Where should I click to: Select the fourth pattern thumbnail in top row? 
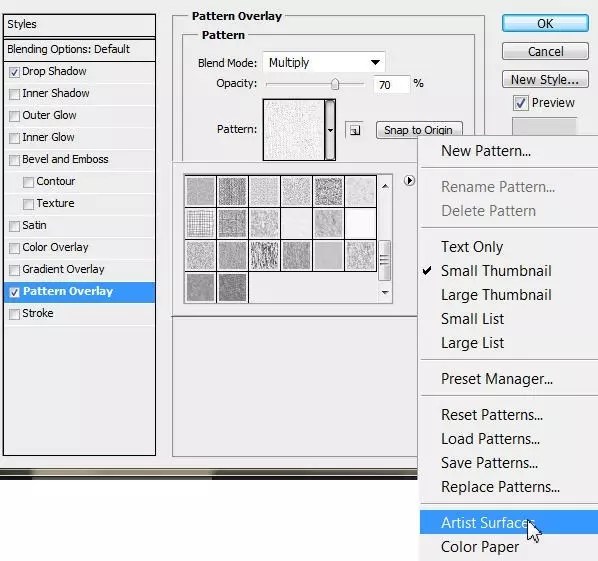[x=296, y=191]
